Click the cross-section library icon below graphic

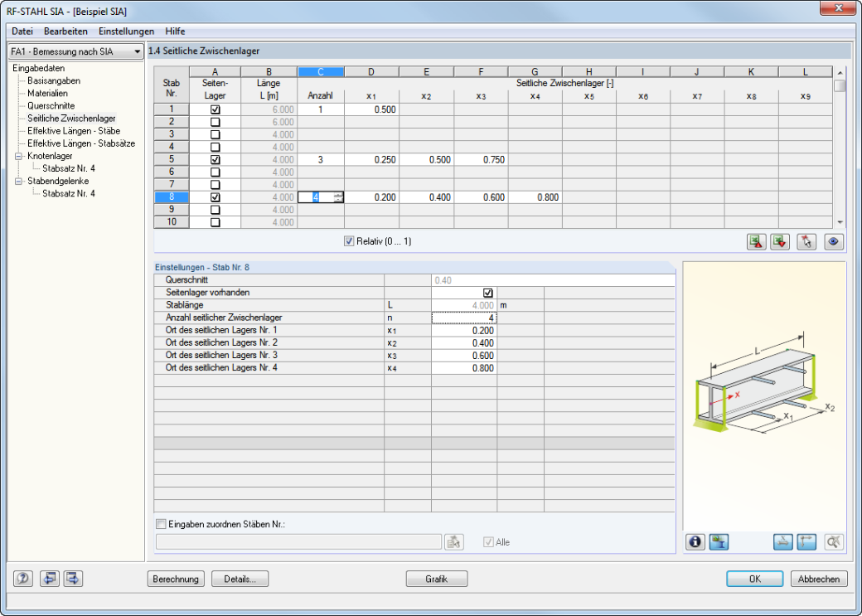(719, 542)
